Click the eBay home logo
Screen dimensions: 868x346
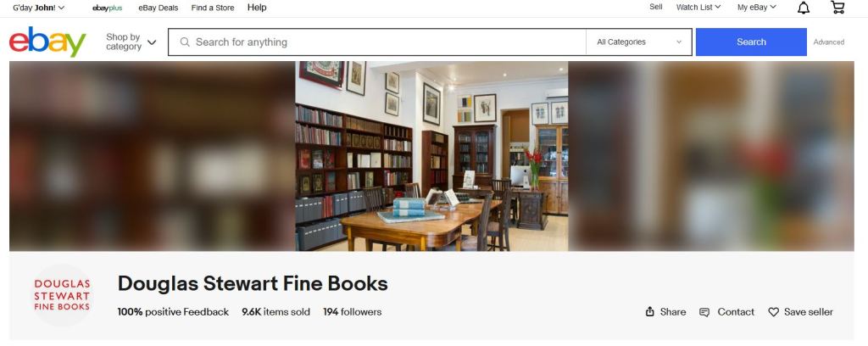tap(47, 42)
